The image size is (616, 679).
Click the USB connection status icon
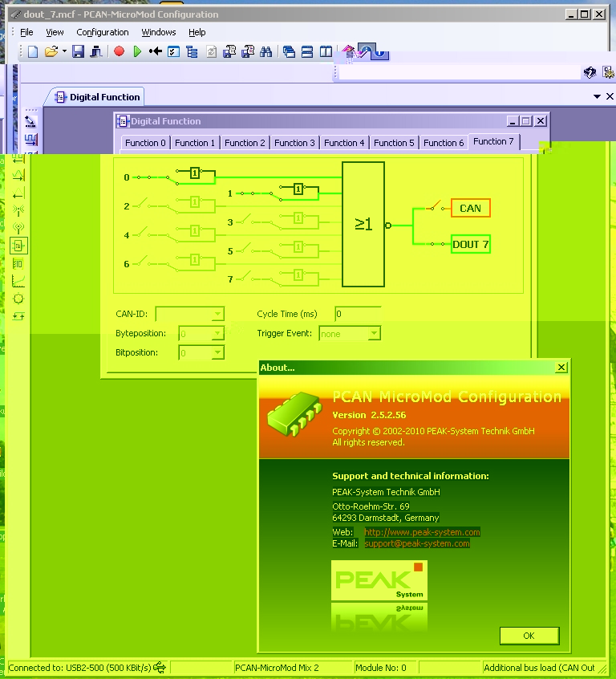(160, 667)
